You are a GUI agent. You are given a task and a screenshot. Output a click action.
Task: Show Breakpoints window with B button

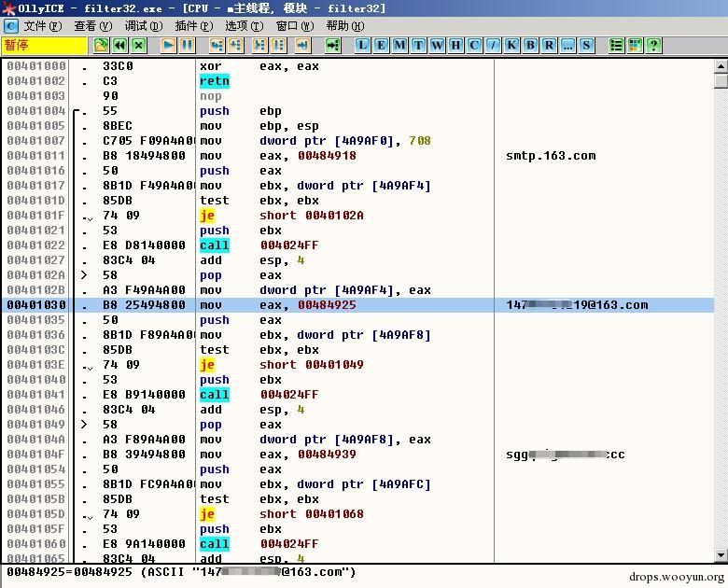coord(530,45)
